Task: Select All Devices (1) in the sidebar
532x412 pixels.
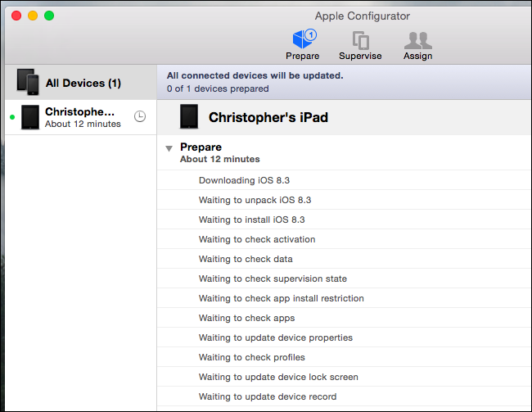Action: click(81, 83)
